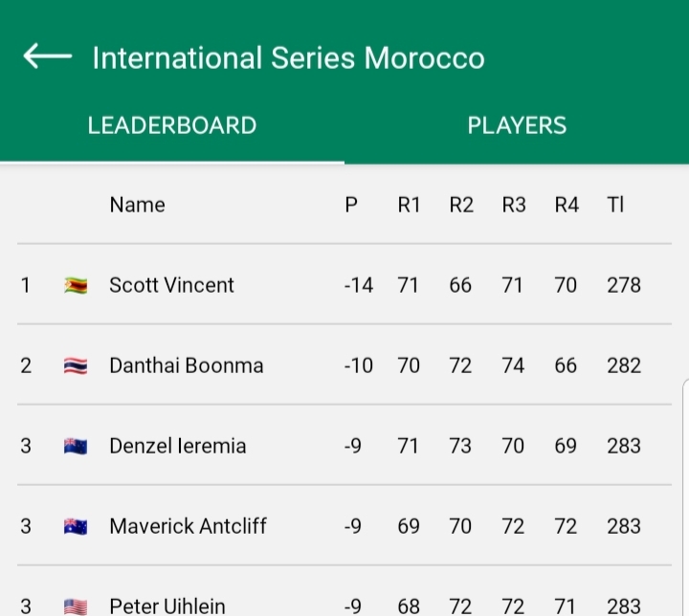Switch to the Leaderboard tab

pyautogui.click(x=172, y=125)
